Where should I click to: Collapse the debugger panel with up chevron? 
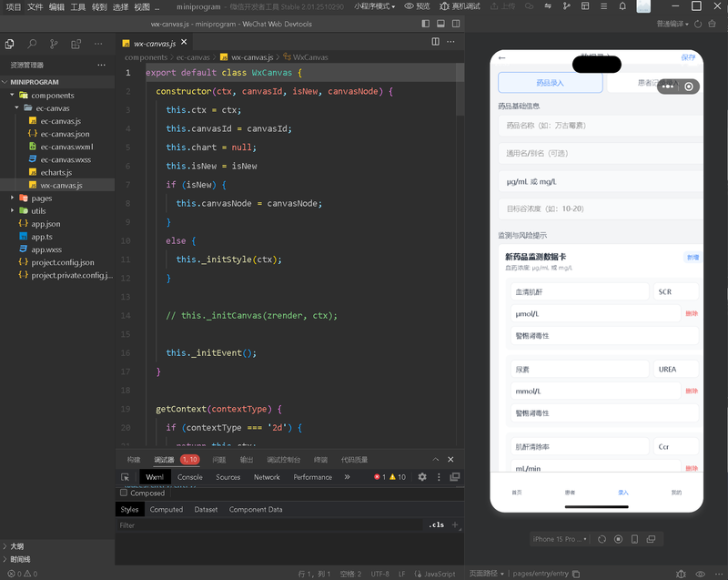point(436,459)
